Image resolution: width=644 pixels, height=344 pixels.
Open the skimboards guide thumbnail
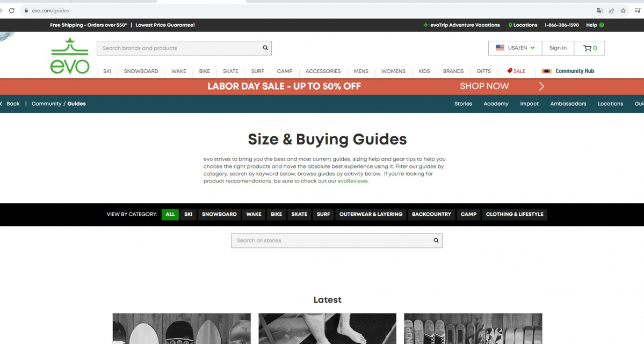click(182, 328)
